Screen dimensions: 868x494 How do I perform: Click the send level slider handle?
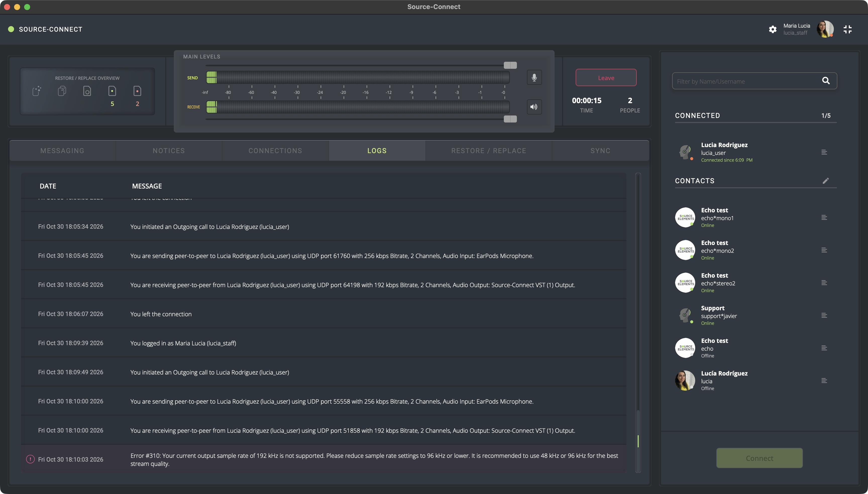(x=510, y=65)
